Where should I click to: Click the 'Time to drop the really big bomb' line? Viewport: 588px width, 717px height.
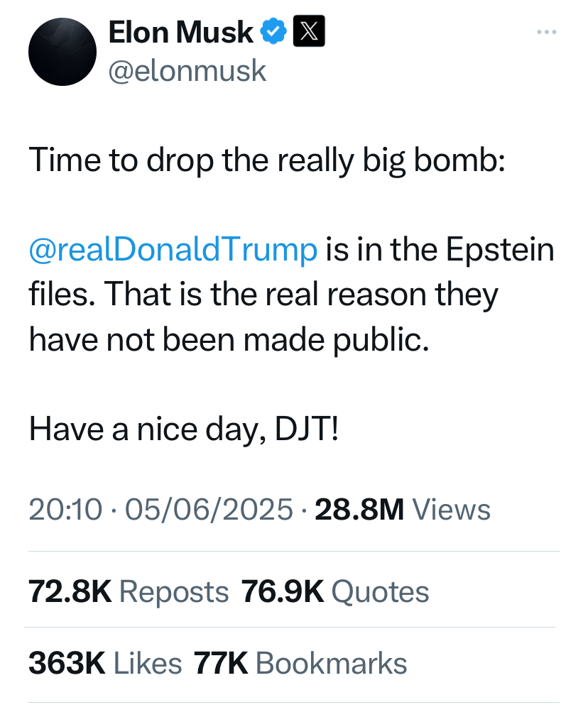(267, 161)
